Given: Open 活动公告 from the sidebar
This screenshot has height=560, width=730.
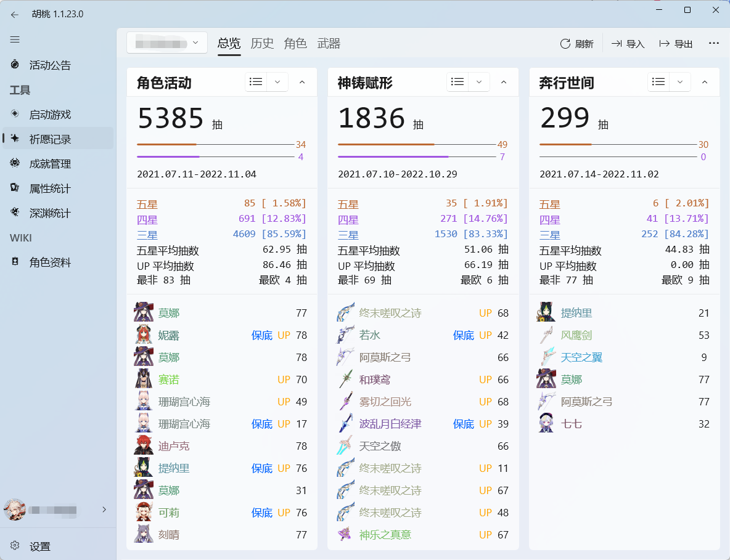Looking at the screenshot, I should tap(49, 65).
